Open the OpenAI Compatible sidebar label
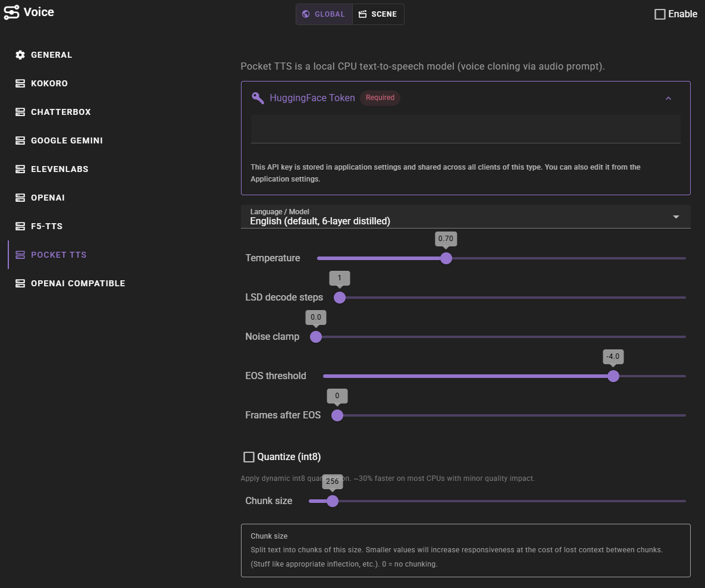 coord(78,283)
